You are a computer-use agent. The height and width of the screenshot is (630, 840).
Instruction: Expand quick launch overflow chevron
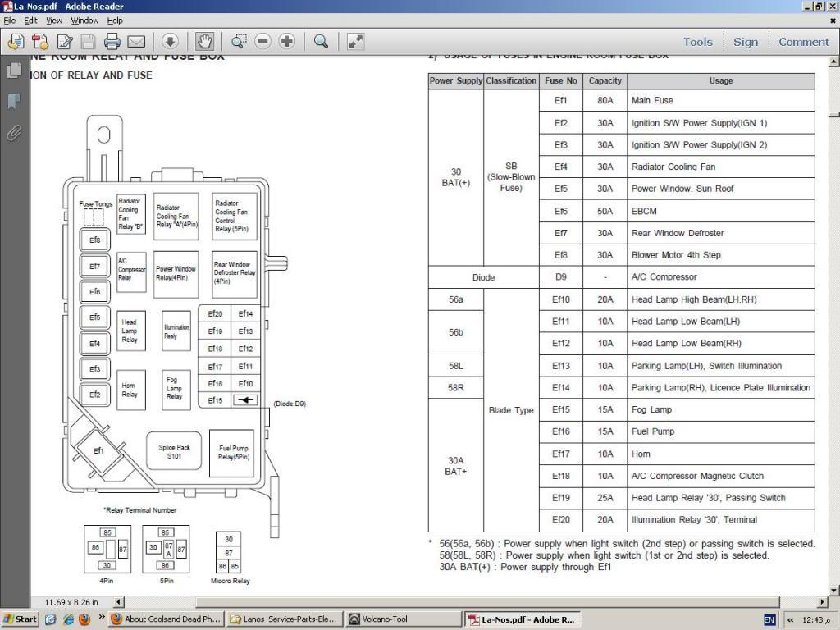[101, 618]
